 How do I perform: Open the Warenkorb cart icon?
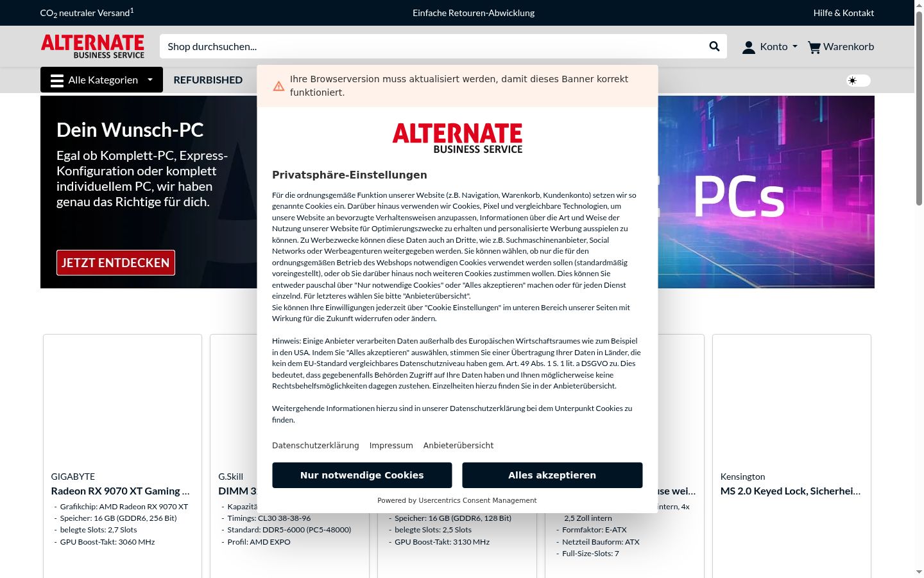814,47
